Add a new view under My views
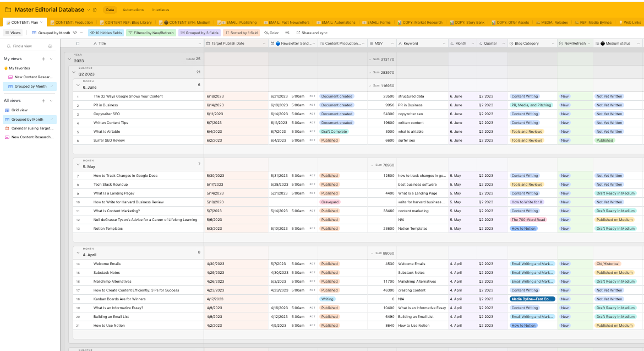644x351 pixels. point(43,58)
